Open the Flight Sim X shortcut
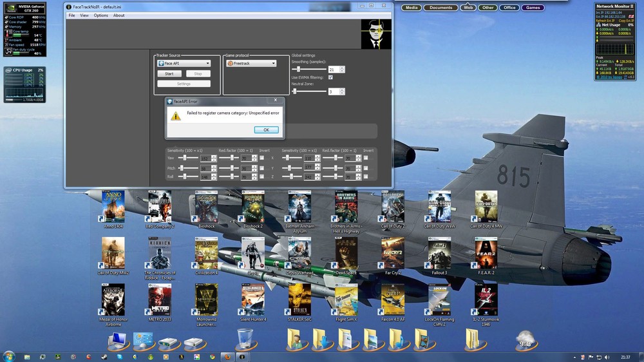Viewport: 644px width, 362px height. coord(346,303)
